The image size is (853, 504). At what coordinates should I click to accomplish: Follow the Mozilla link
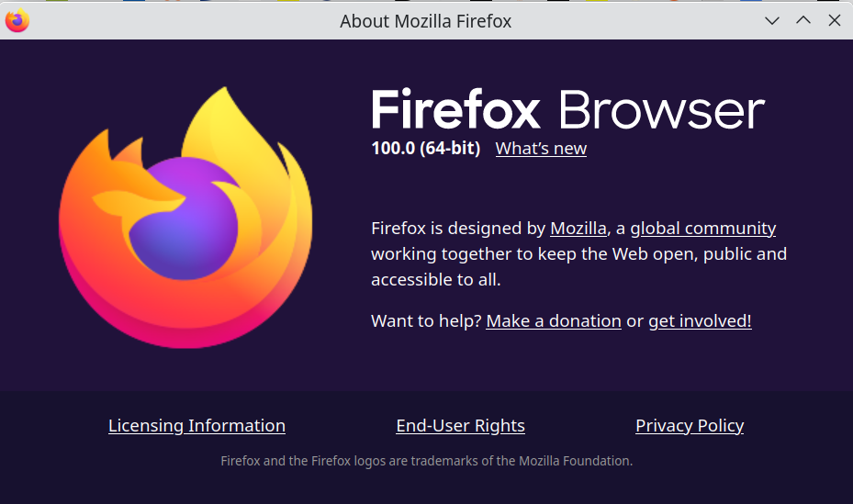[578, 228]
